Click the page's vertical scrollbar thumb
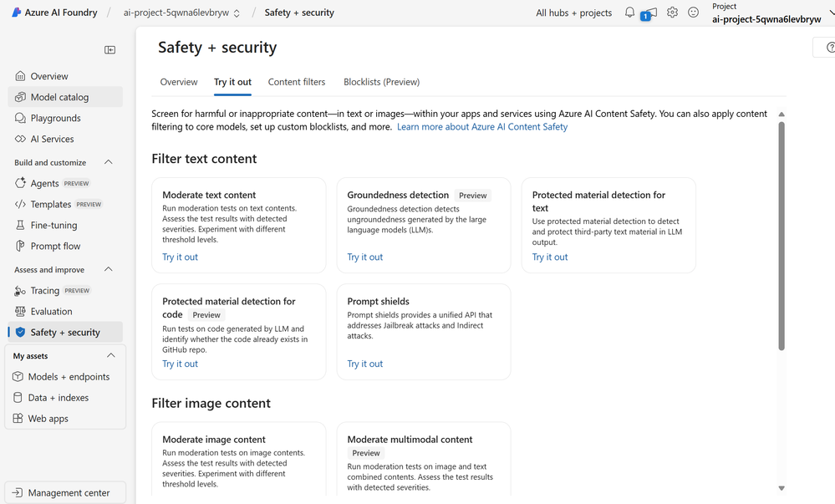Screen dimensions: 835x504 pos(782,236)
